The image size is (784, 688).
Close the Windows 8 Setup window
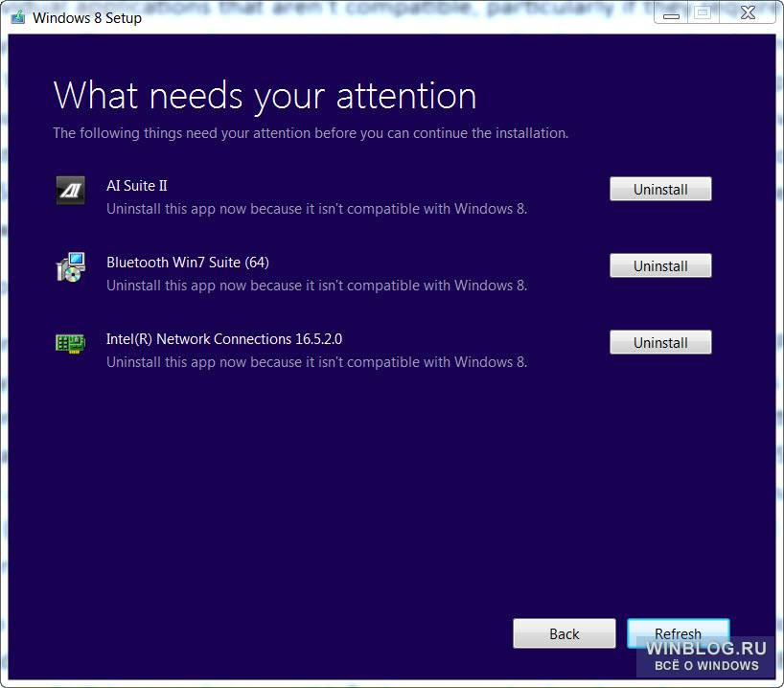748,14
